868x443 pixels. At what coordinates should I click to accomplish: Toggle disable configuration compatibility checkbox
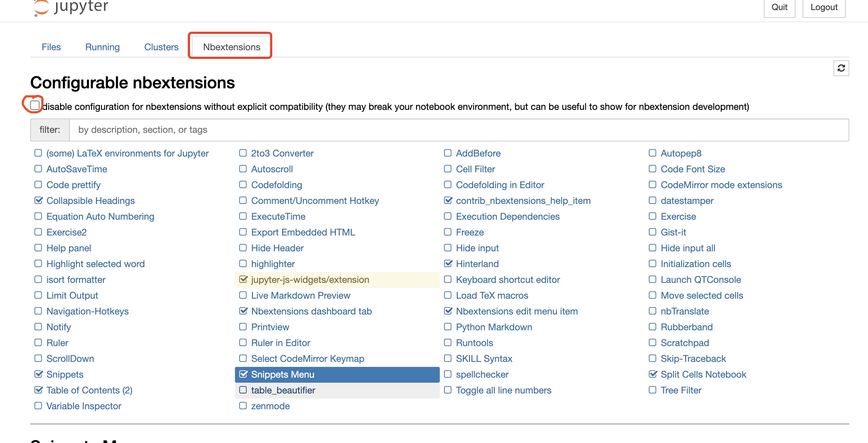click(x=35, y=105)
